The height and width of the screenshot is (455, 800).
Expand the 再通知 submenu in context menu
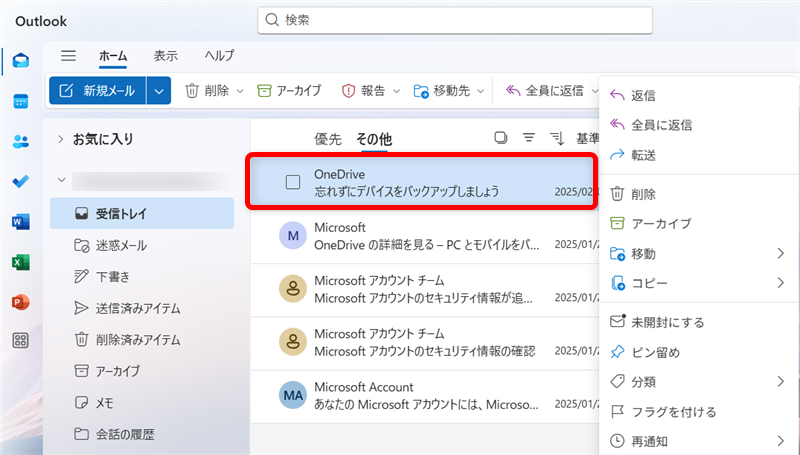point(780,441)
